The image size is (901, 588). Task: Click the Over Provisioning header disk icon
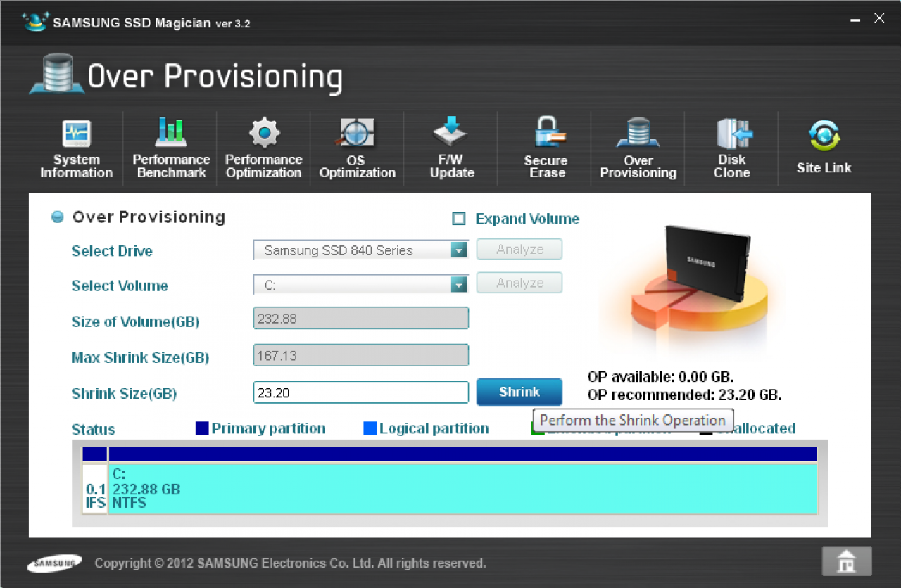click(x=56, y=75)
